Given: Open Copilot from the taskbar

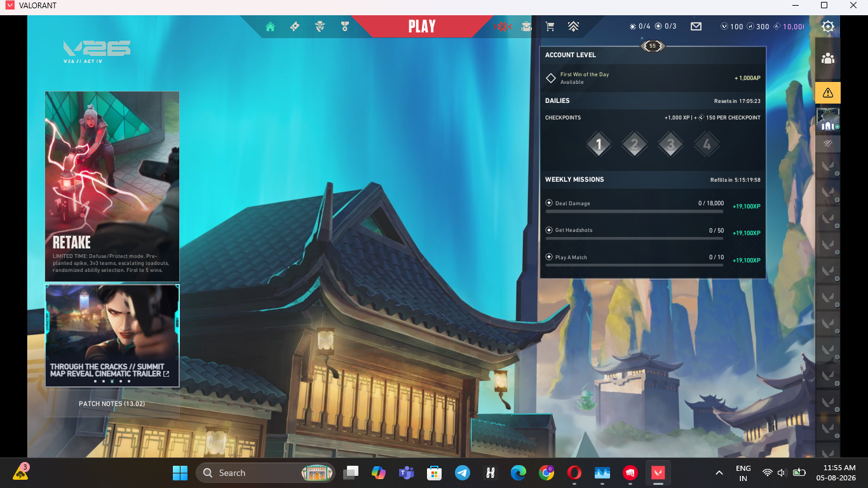Looking at the screenshot, I should [379, 473].
